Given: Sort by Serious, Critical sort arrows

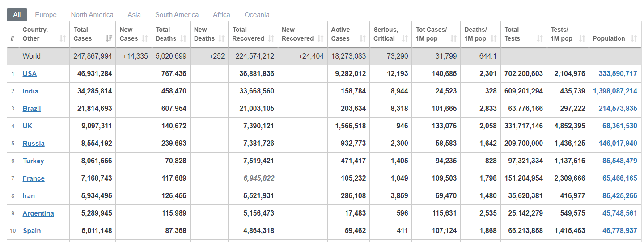Looking at the screenshot, I should 405,38.
